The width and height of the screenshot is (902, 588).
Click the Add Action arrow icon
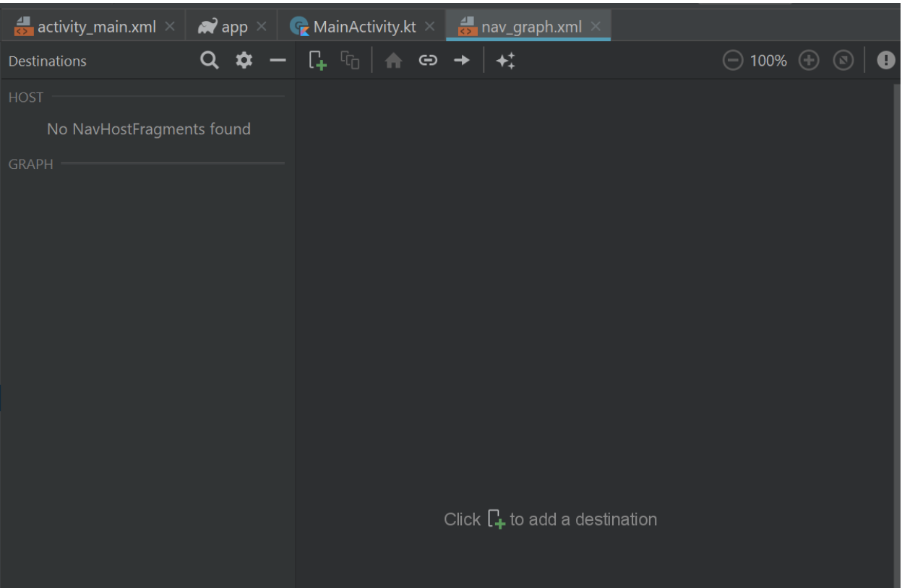tap(461, 61)
